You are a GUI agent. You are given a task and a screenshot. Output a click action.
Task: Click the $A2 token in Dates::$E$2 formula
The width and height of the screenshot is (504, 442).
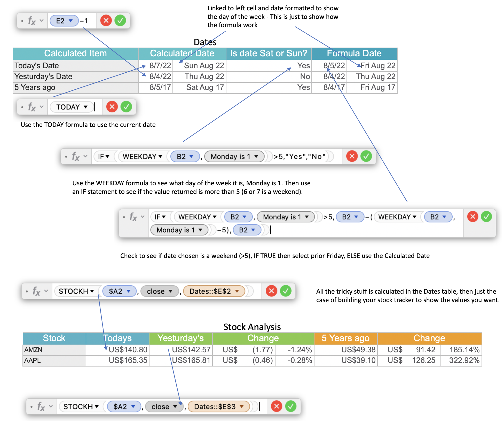[115, 291]
